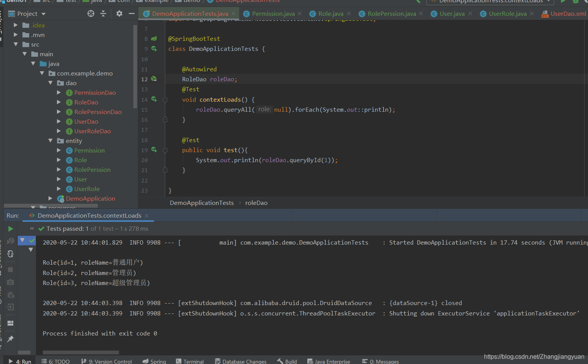Hide the Project panel with minus icon
The width and height of the screenshot is (588, 364).
pyautogui.click(x=131, y=13)
